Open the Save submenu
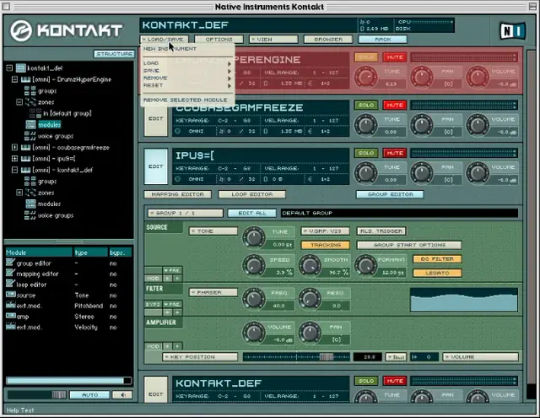 click(187, 71)
